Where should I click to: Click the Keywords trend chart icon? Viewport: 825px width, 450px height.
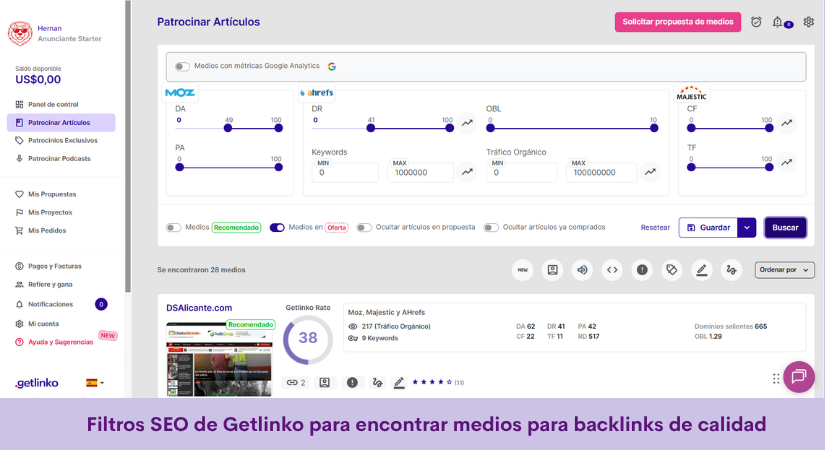pos(467,172)
